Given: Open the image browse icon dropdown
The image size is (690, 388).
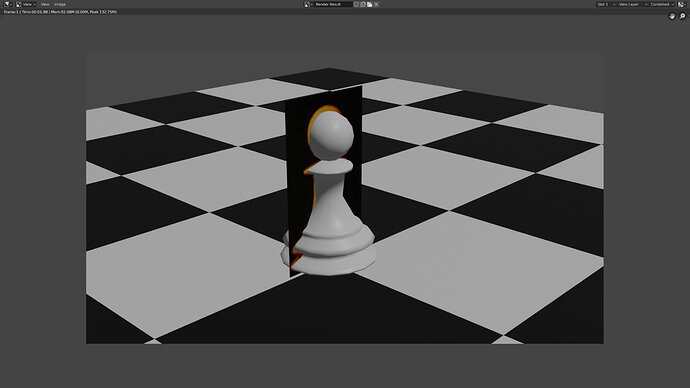Looking at the screenshot, I should click(x=308, y=4).
